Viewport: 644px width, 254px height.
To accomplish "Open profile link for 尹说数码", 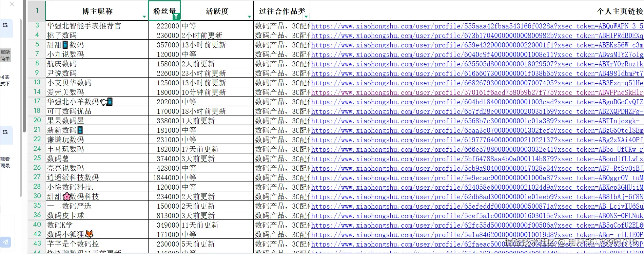I will (477, 73).
